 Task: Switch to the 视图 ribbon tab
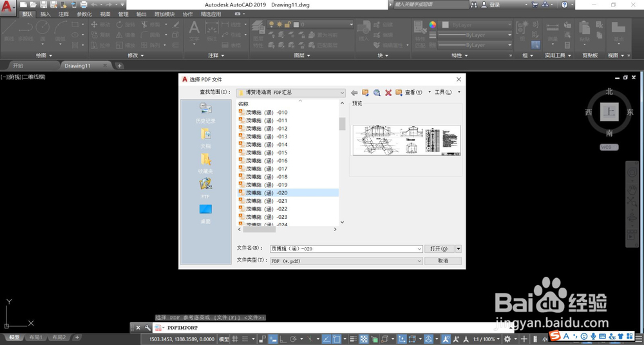105,14
